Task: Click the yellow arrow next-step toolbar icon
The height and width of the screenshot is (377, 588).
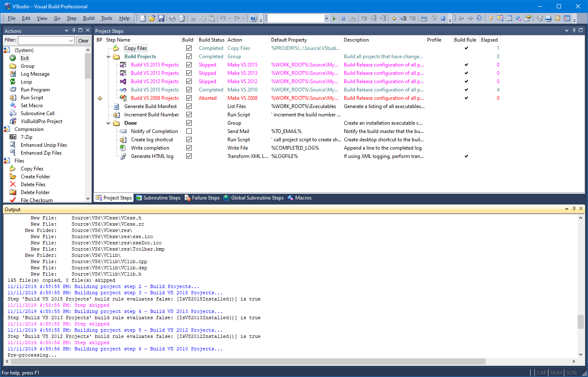Action: click(x=394, y=18)
